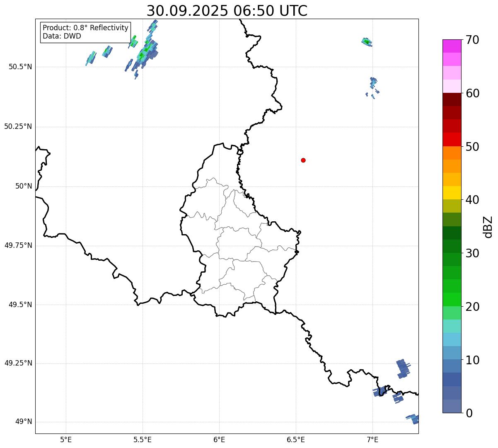Click the radar echo near 7°E, 50.6°N
Image resolution: width=498 pixels, height=448 pixels.
367,41
